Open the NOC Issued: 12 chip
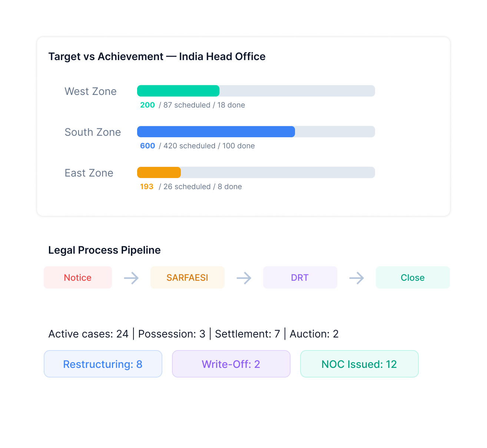The image size is (487, 448). (x=360, y=364)
